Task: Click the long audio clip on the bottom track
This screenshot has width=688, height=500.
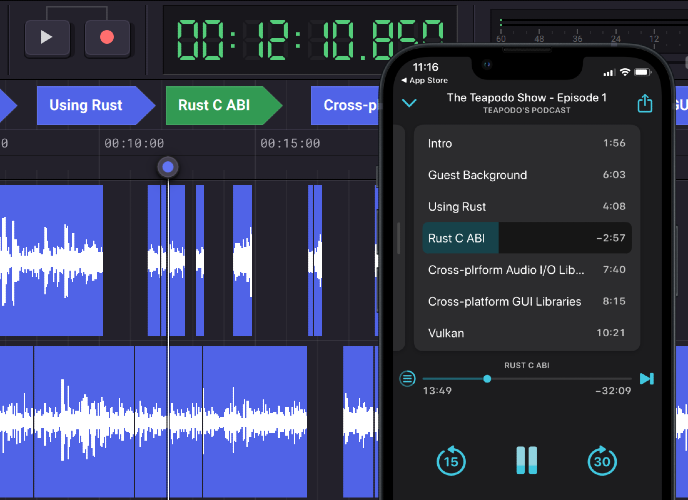Action: pyautogui.click(x=154, y=421)
